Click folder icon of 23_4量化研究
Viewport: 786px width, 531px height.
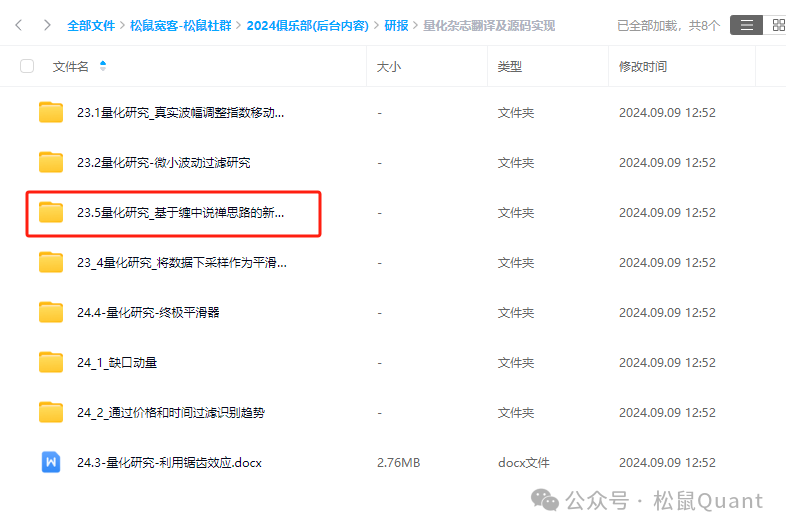[51, 262]
